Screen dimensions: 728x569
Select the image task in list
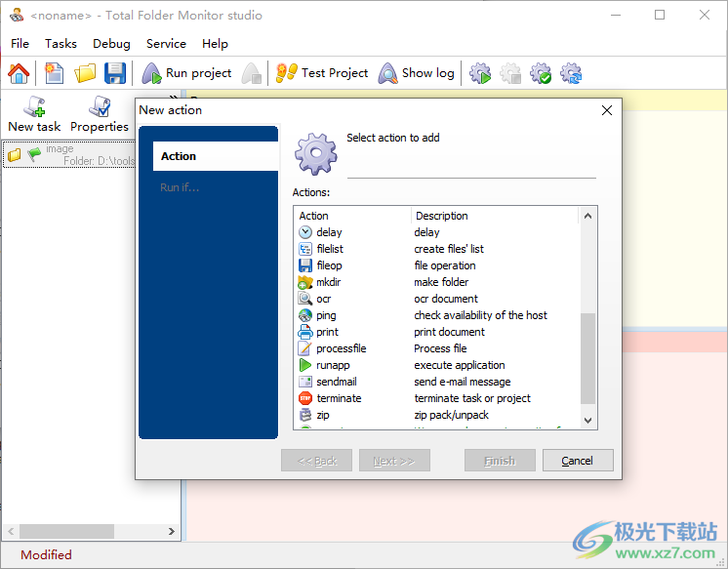tap(69, 154)
